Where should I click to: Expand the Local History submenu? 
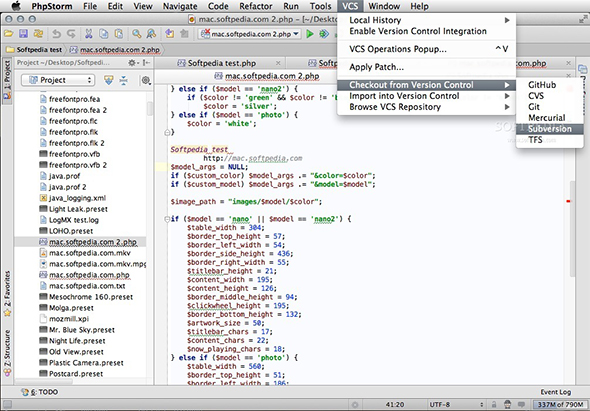pos(426,20)
